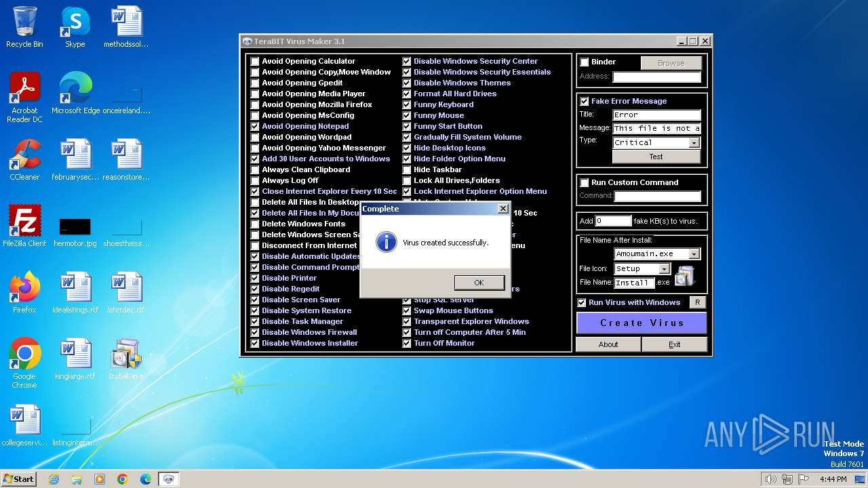Viewport: 868px width, 488px height.
Task: Click the fake error Title input field
Action: click(x=656, y=115)
